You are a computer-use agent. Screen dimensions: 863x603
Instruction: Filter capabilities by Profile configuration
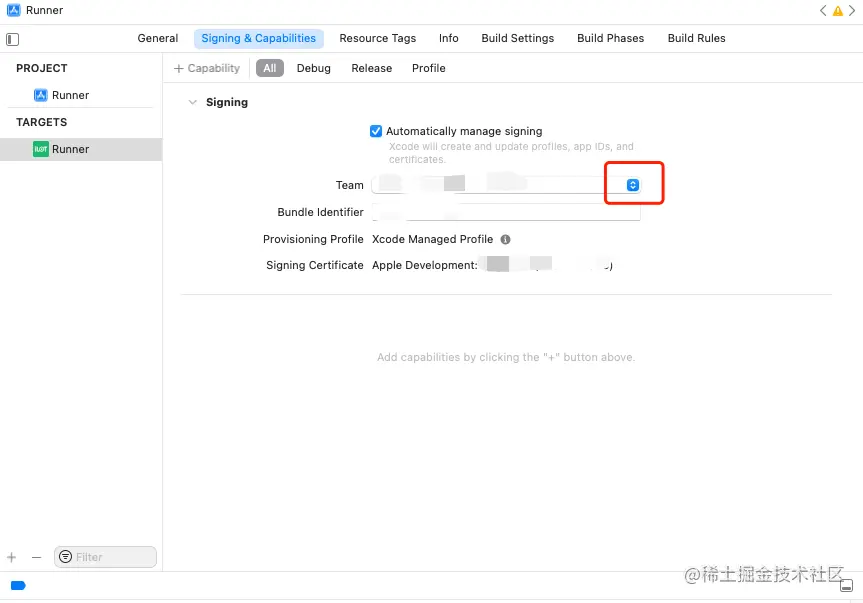(x=429, y=68)
